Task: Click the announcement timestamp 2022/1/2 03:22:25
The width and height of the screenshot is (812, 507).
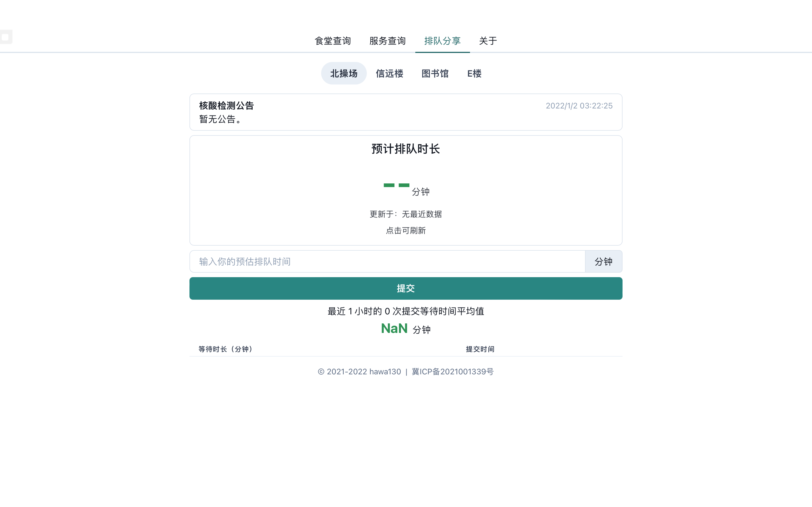Action: click(x=579, y=106)
